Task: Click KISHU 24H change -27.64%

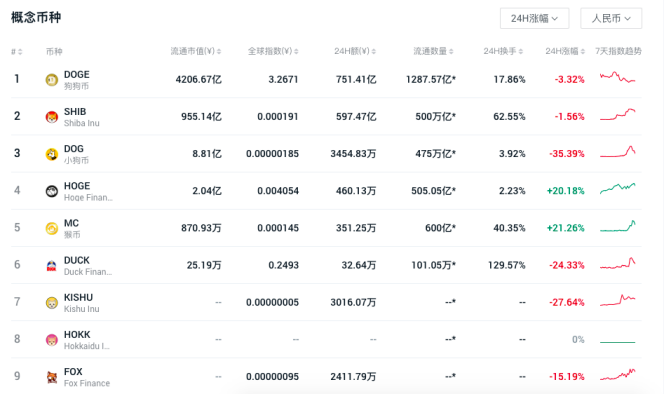Action: [x=567, y=302]
